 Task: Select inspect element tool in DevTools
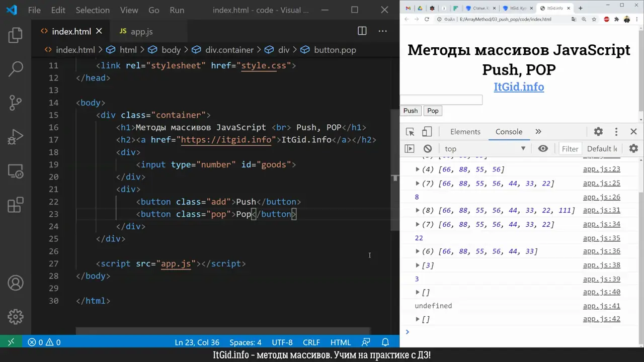tap(410, 131)
